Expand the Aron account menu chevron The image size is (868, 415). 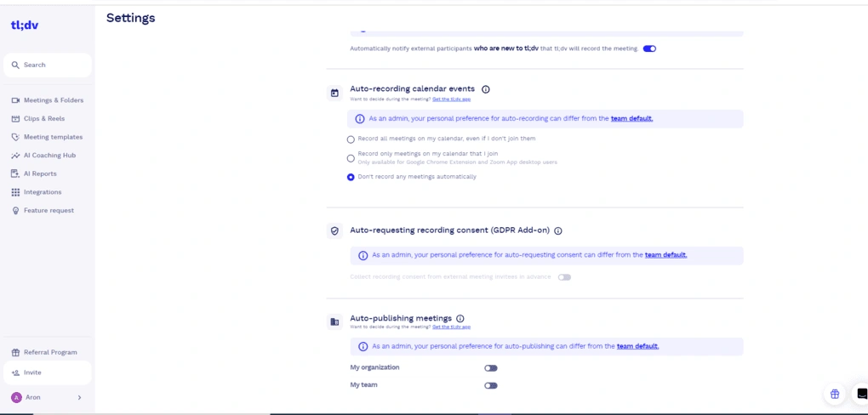79,397
